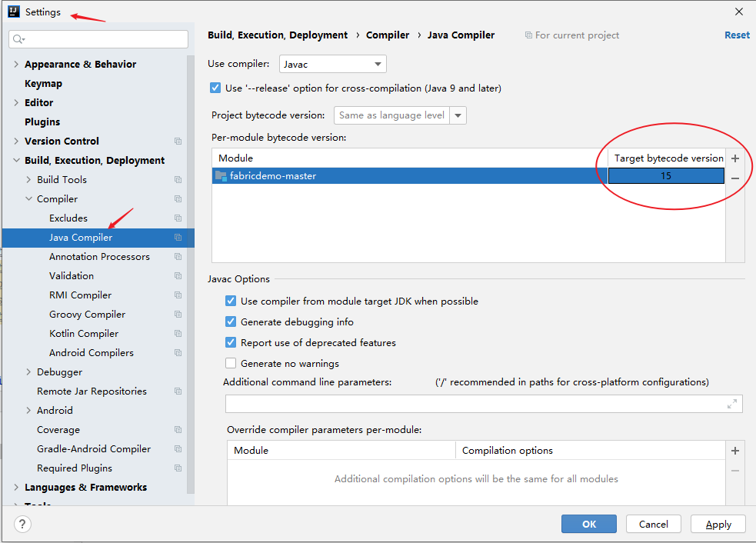Click the Reset link
This screenshot has width=756, height=543.
pos(737,35)
